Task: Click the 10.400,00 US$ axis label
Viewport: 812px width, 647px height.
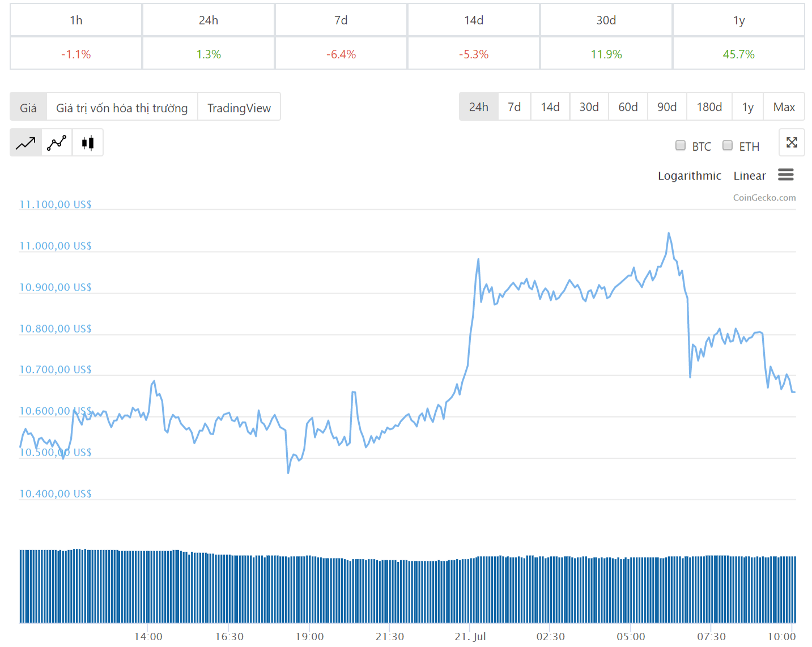Action: 56,493
